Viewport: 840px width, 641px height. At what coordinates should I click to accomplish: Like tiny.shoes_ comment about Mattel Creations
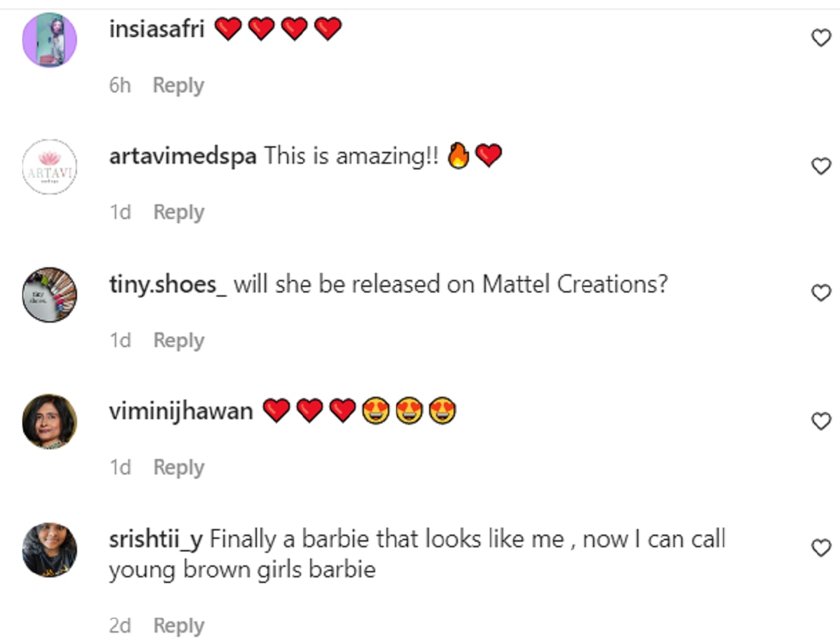click(820, 293)
